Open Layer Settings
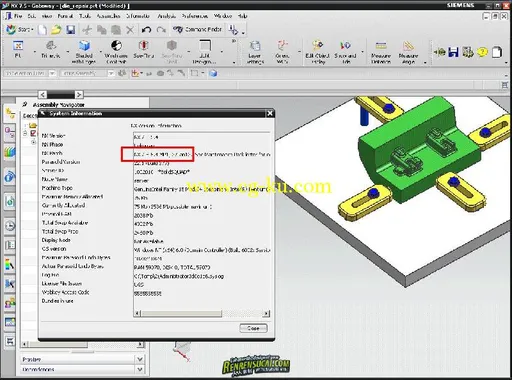The width and height of the screenshot is (512, 380). (255, 52)
